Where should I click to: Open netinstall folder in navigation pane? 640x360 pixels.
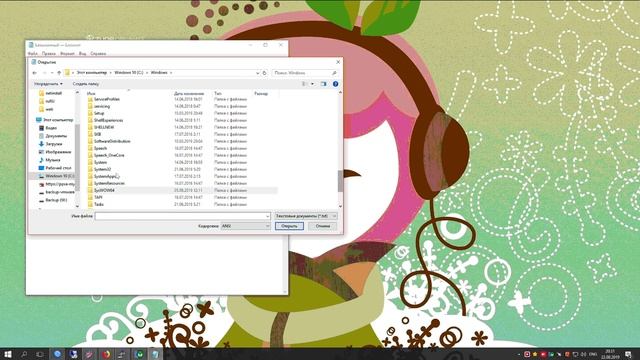pyautogui.click(x=53, y=93)
